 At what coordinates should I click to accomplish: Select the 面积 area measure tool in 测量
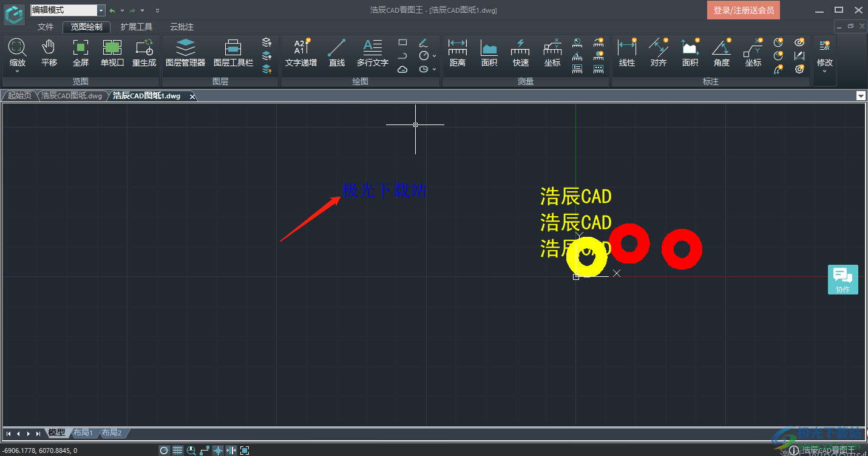point(489,53)
